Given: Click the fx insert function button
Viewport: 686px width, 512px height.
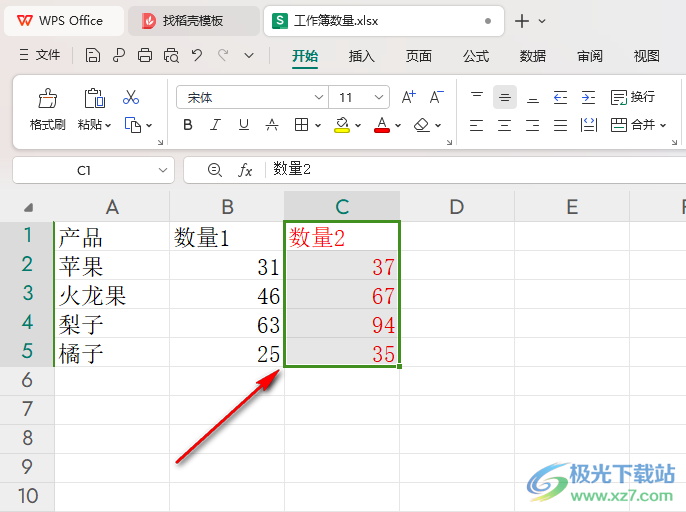Looking at the screenshot, I should (245, 170).
